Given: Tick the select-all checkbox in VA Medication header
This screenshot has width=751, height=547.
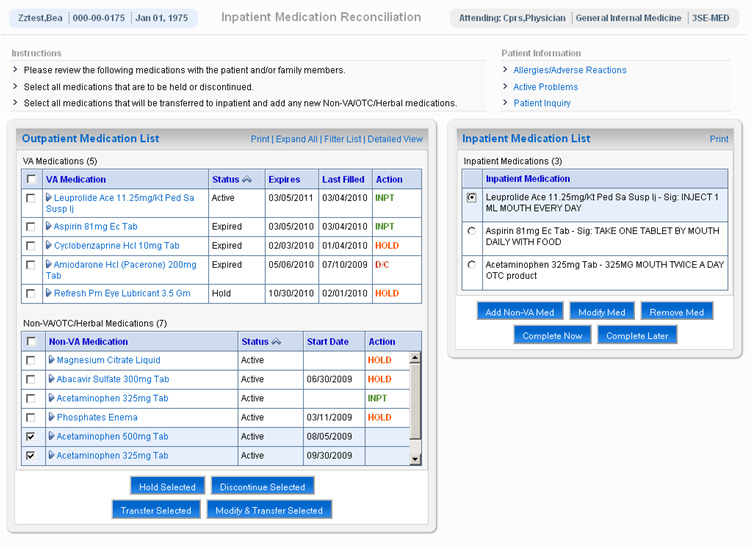Looking at the screenshot, I should point(32,180).
